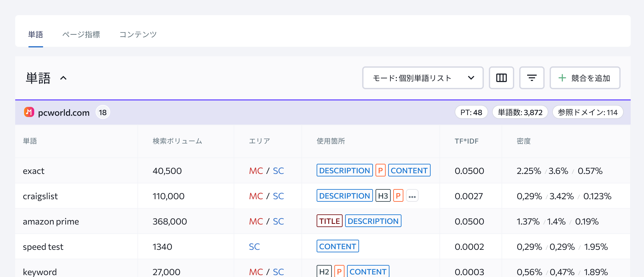Click CONTENT tag in exact row

tap(409, 170)
